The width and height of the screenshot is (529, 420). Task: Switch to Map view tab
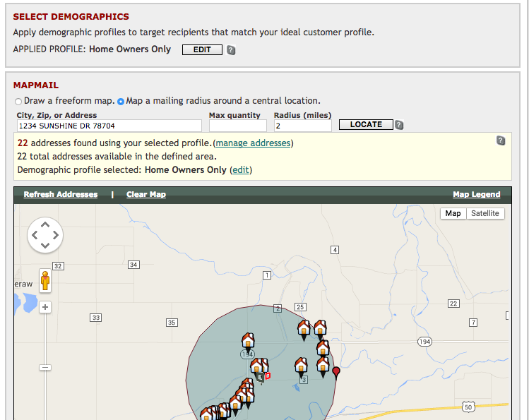pyautogui.click(x=453, y=213)
